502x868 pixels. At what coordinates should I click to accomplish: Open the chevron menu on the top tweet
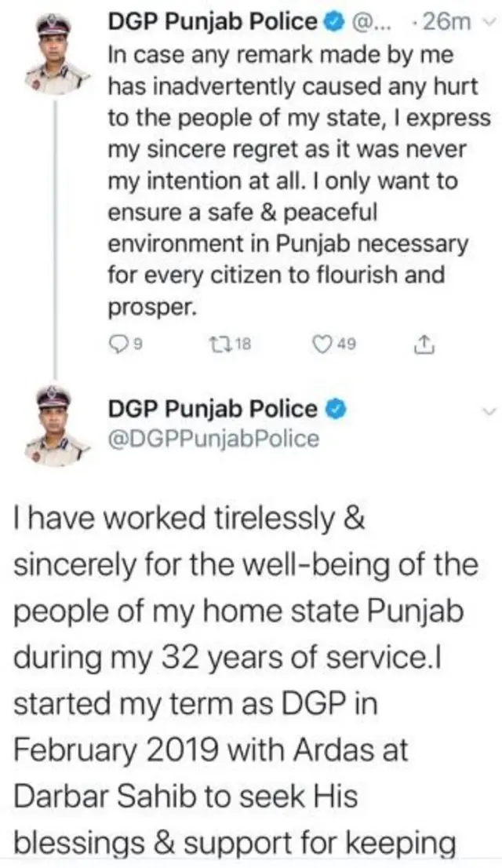click(490, 22)
